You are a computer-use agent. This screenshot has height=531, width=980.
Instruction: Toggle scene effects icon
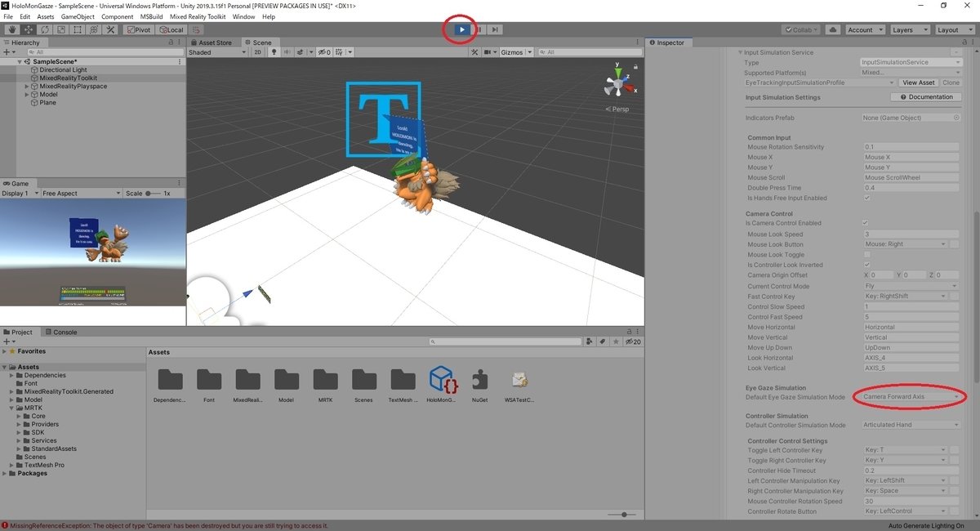301,52
